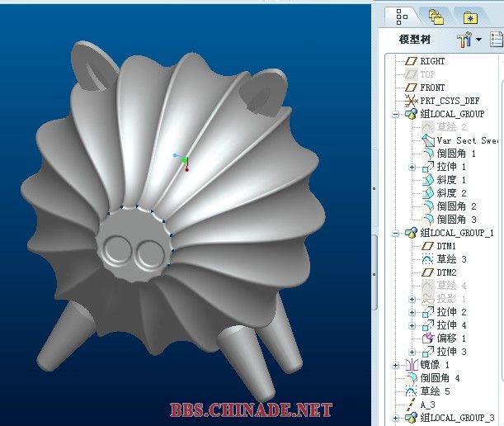Select the 拉伸 4 extrude feature
The width and height of the screenshot is (504, 426).
tap(444, 325)
